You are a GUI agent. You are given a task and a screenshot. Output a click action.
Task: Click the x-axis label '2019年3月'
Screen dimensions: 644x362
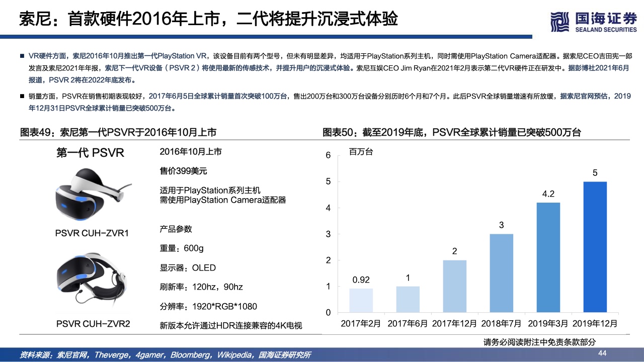pos(548,323)
